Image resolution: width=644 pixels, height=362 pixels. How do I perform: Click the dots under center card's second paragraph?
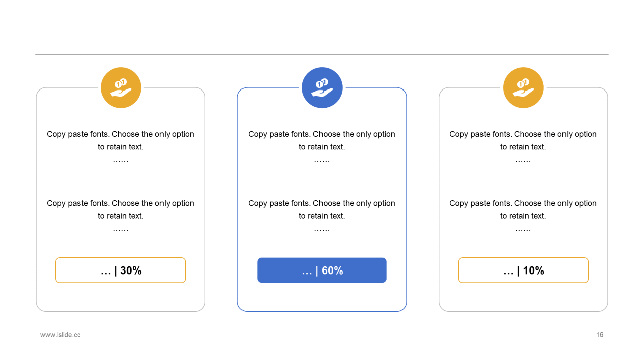click(x=322, y=230)
